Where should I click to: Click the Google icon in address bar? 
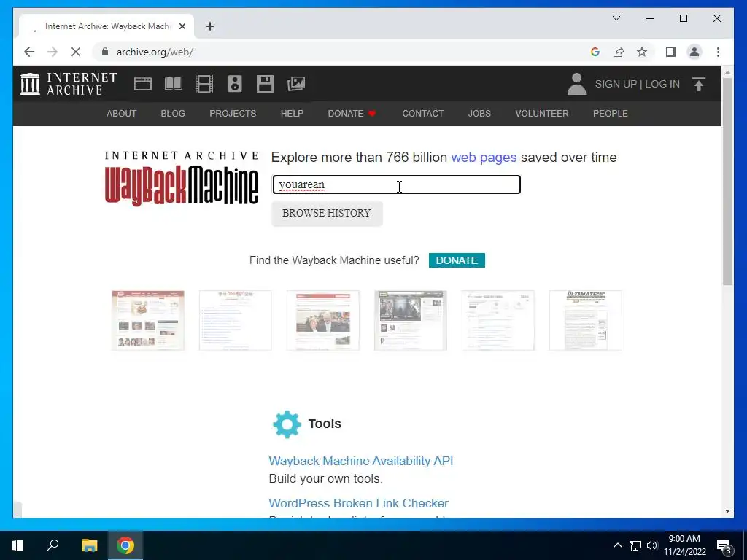(x=595, y=52)
